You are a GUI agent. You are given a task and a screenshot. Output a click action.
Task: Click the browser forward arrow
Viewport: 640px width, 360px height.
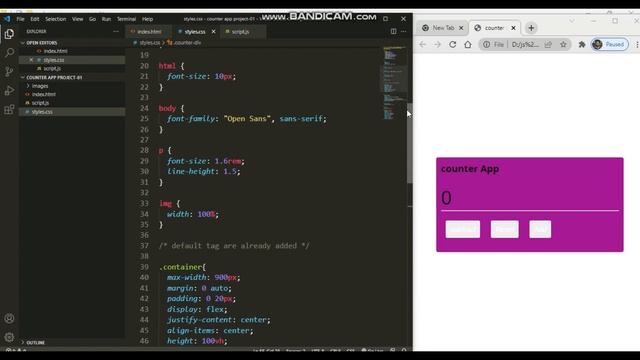click(438, 44)
